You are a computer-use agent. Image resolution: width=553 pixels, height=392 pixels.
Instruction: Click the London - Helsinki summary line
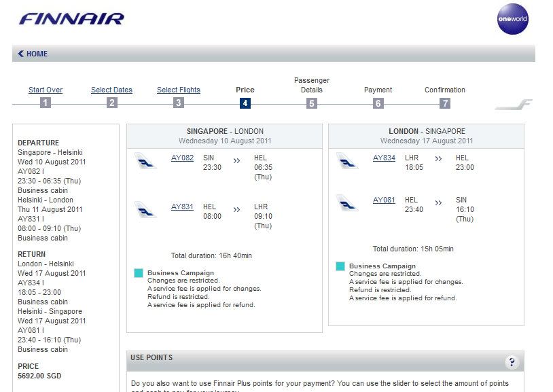(46, 264)
